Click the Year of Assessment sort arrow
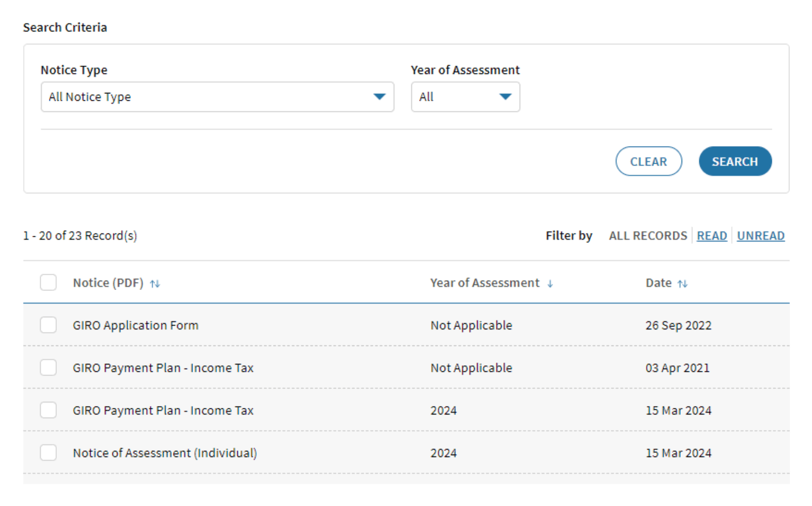The image size is (812, 506). (550, 284)
